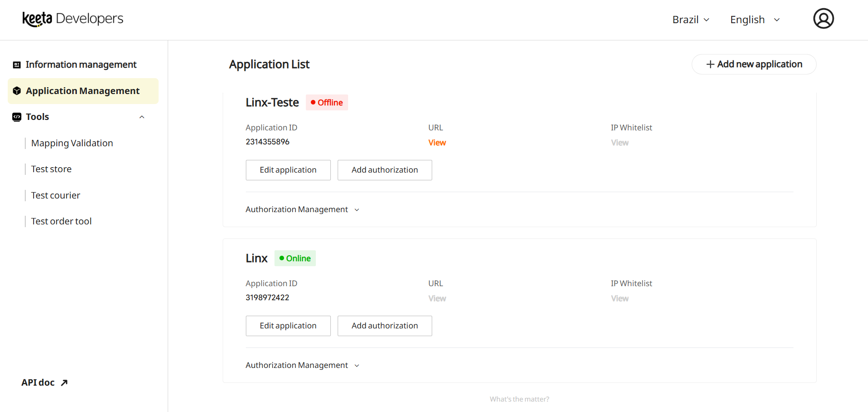Open Test order tool
Screen dimensions: 868x412
[x=61, y=221]
